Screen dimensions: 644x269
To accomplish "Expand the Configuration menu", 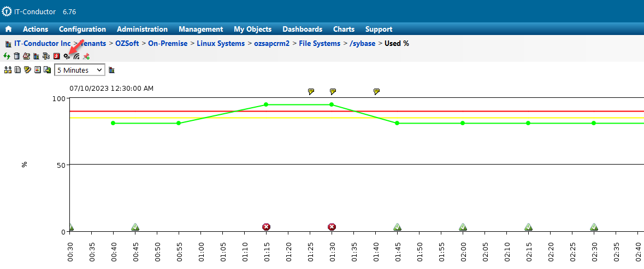I will click(82, 30).
